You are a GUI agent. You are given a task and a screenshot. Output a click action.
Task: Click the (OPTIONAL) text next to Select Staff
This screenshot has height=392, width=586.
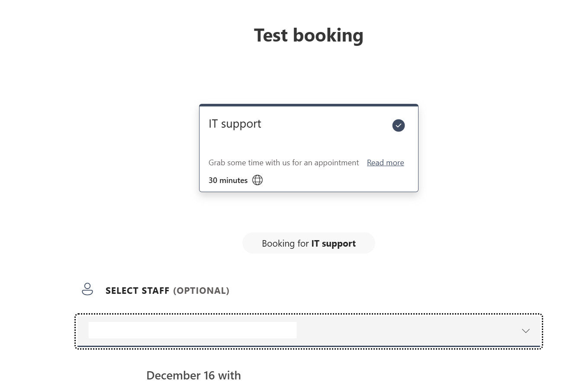coord(201,291)
